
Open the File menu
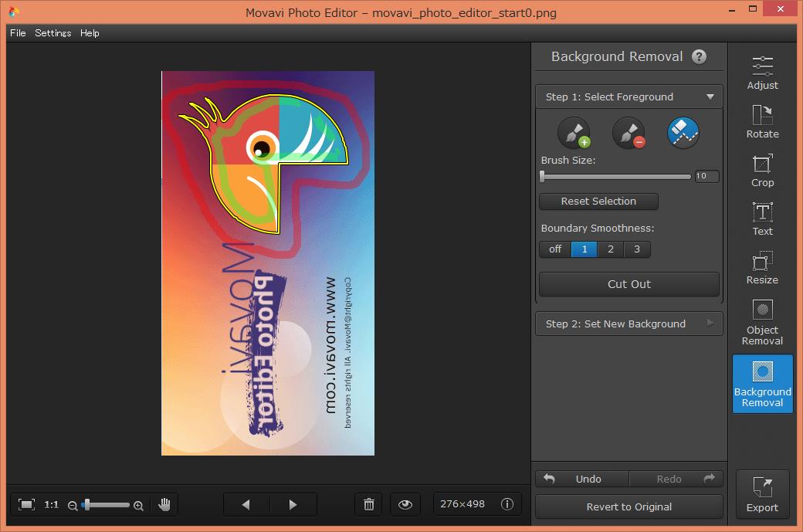18,33
